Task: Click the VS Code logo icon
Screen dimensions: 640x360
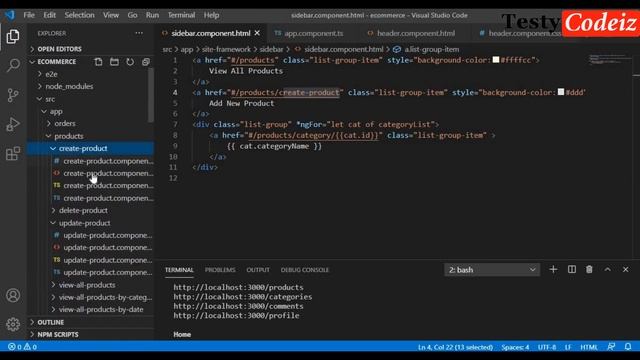Action: (x=10, y=15)
